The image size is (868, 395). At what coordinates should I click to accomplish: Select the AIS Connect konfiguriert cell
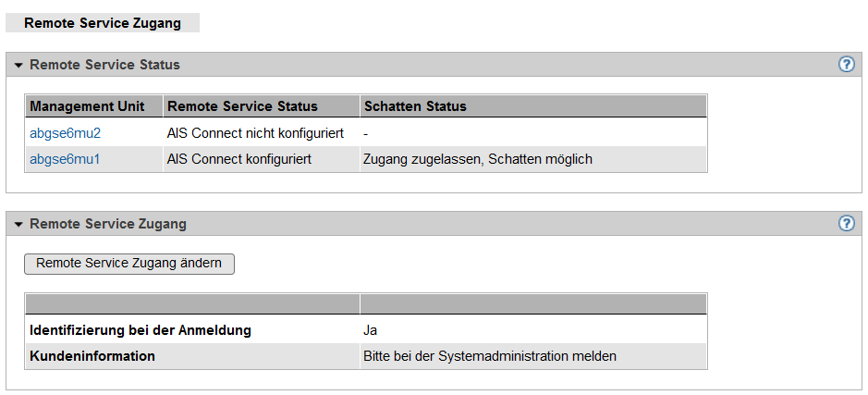coord(239,159)
